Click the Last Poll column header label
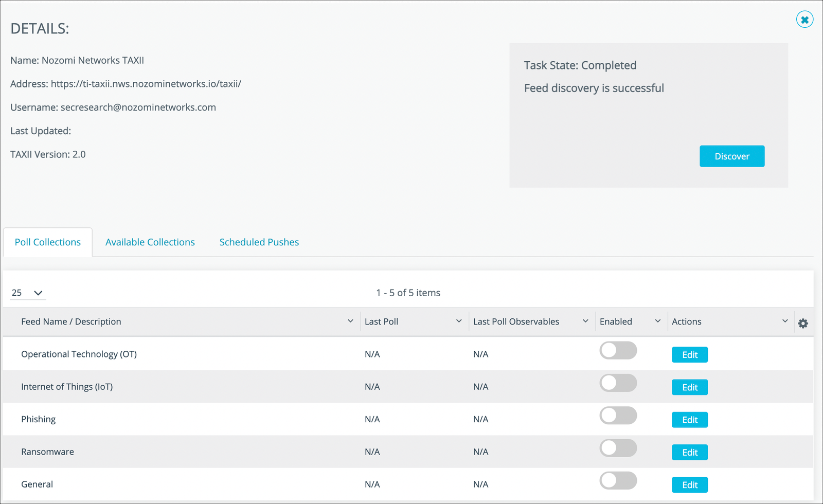The image size is (823, 504). [381, 321]
